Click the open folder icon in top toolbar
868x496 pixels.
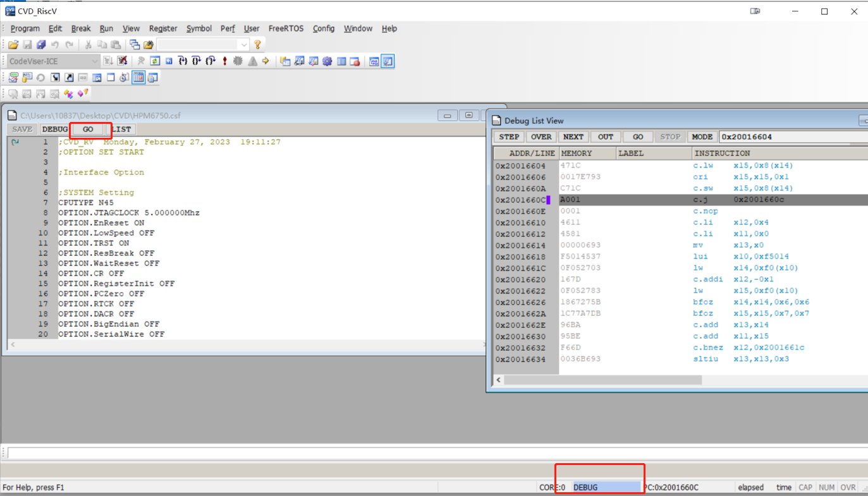click(13, 45)
